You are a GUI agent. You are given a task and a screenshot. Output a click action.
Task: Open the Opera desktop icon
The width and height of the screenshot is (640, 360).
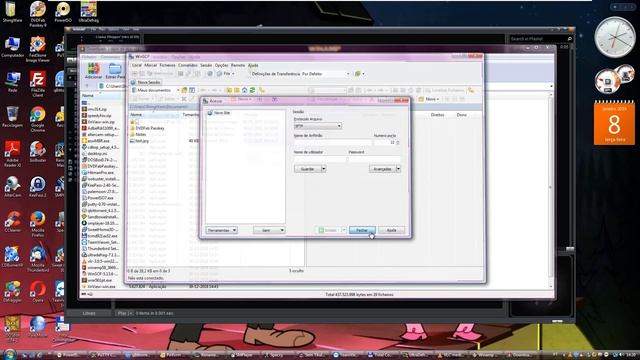click(x=38, y=291)
